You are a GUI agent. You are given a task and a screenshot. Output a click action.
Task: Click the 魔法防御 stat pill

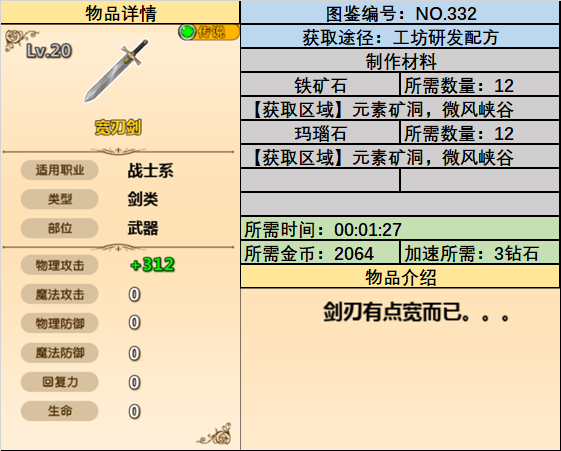[59, 353]
